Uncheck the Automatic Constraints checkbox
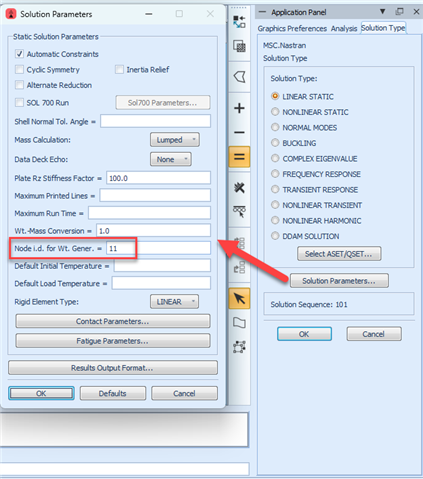This screenshot has height=479, width=423. [19, 54]
